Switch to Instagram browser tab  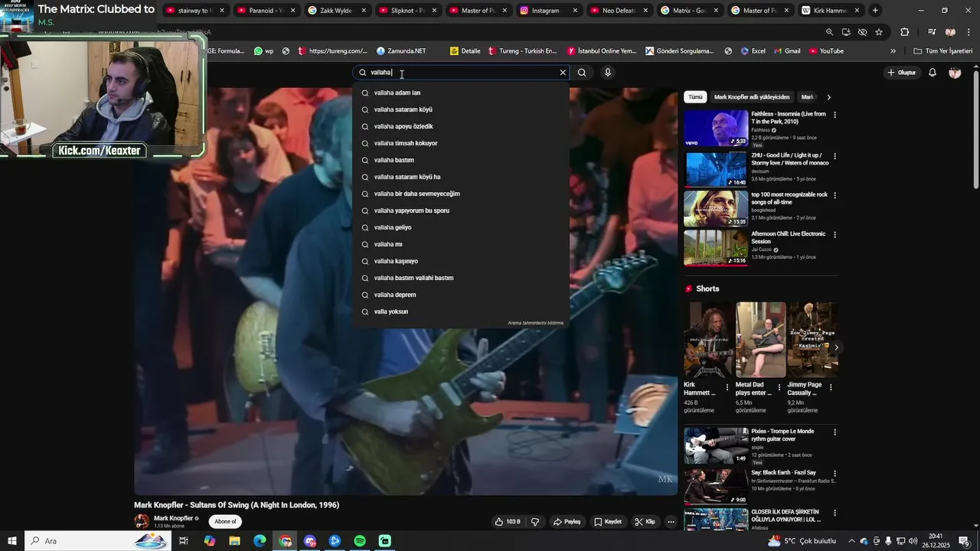click(x=544, y=11)
